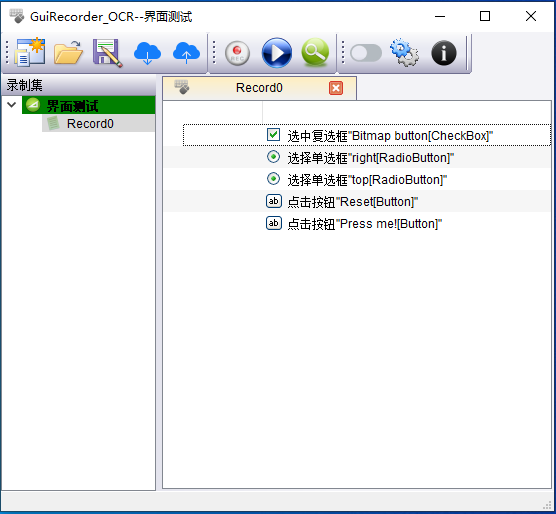Open the folder icon in toolbar
Image resolution: width=556 pixels, height=514 pixels.
click(68, 52)
